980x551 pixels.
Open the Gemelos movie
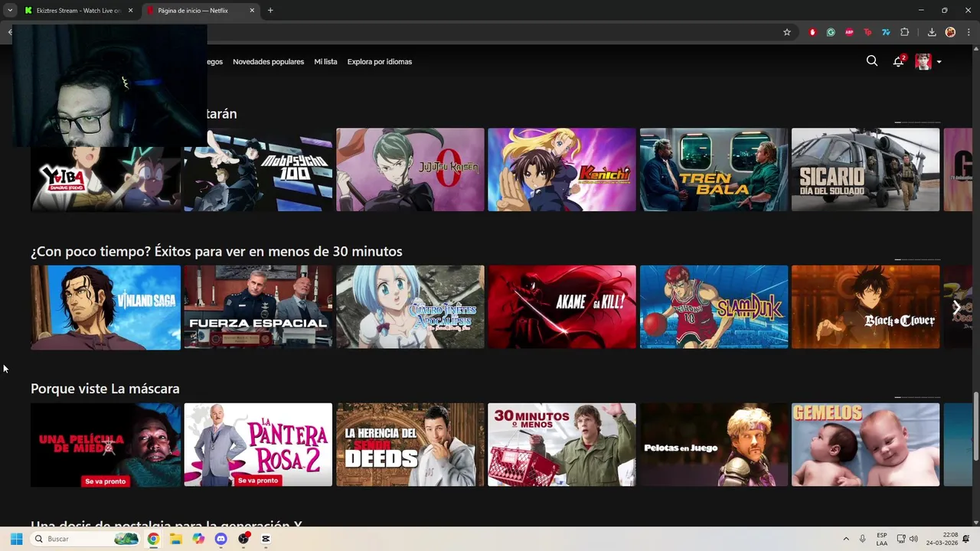click(865, 445)
